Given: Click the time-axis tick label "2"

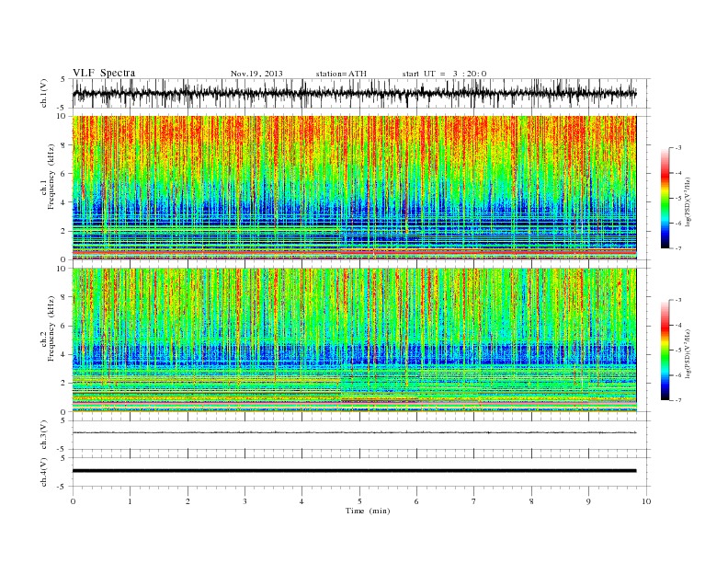Looking at the screenshot, I should (188, 501).
